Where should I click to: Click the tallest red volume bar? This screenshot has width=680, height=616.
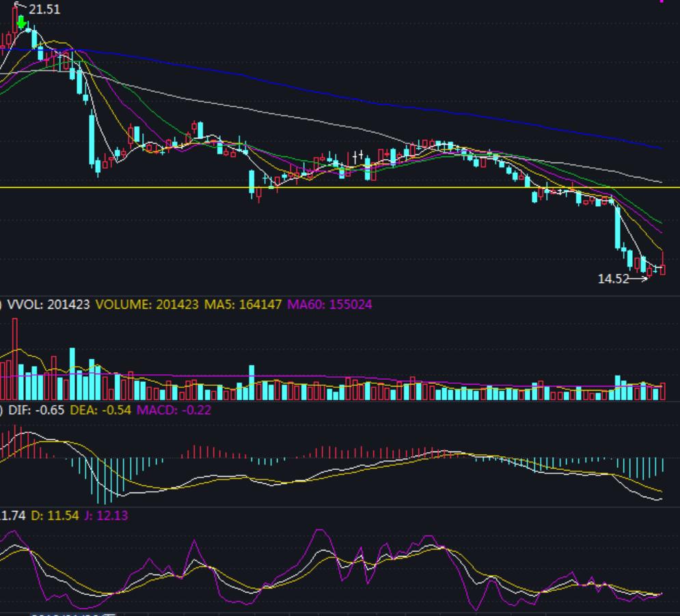click(x=15, y=359)
